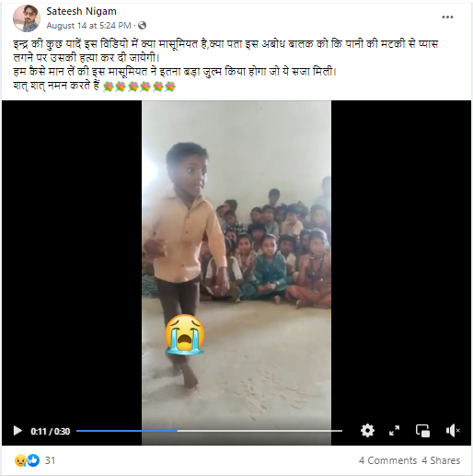Open picture-in-picture mini player
The image size is (473, 476).
click(x=422, y=431)
